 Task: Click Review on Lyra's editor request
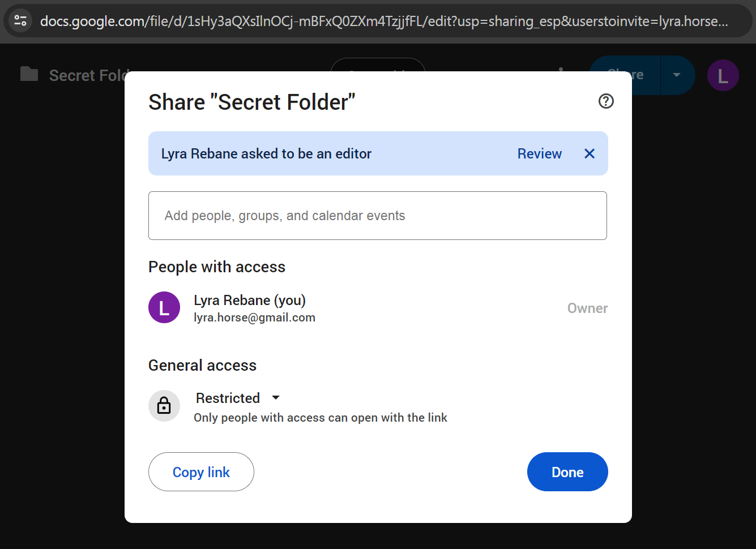point(539,153)
